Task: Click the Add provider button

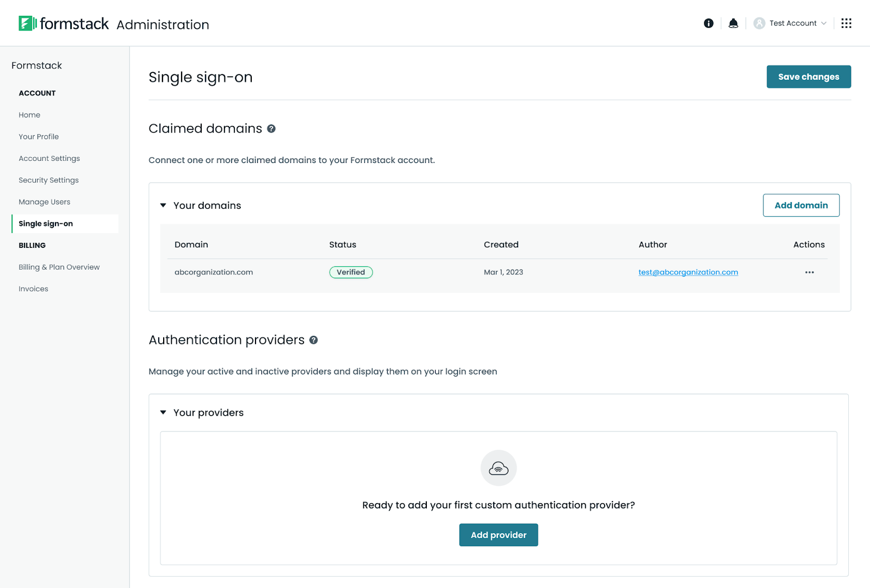Action: (499, 535)
